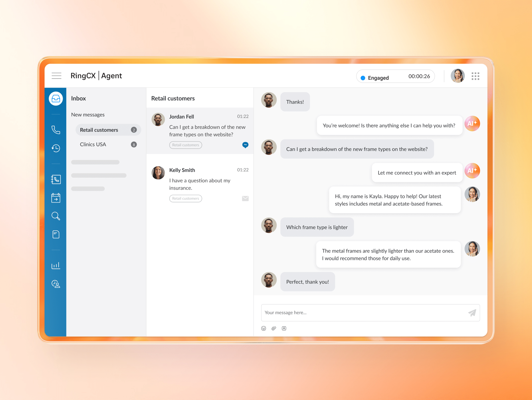Open the apps grid launcher
The width and height of the screenshot is (532, 400).
click(475, 76)
